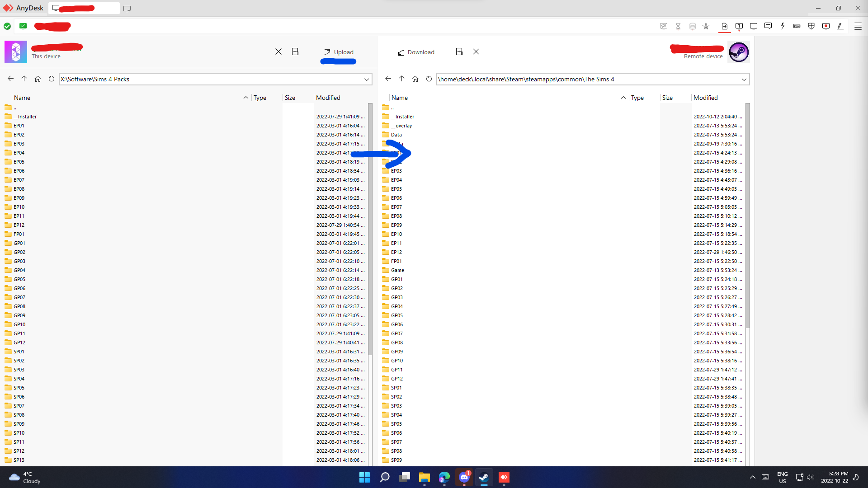
Task: Click the shield Permissions icon
Action: [x=811, y=26]
